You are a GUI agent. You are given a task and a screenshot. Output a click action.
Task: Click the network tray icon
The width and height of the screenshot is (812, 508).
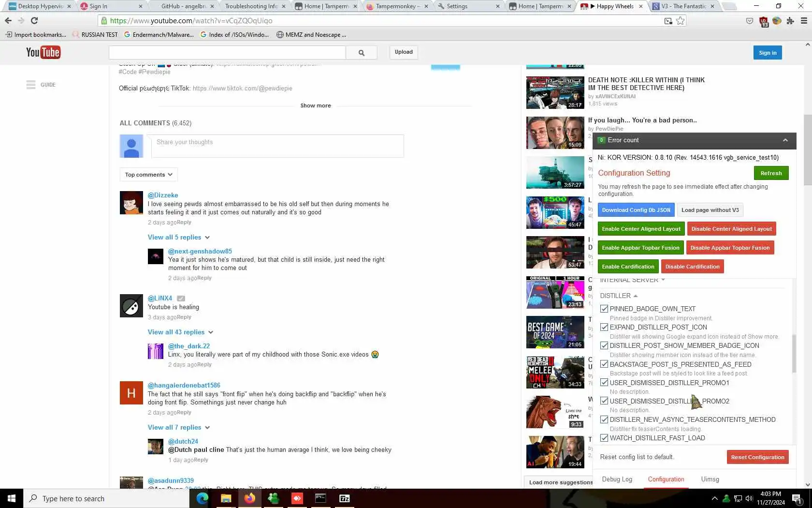[x=738, y=498]
